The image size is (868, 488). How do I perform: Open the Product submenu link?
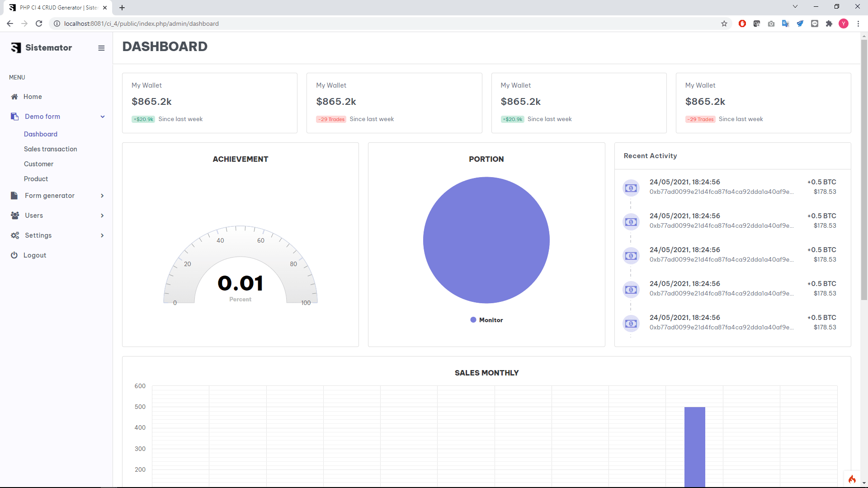[x=36, y=179]
